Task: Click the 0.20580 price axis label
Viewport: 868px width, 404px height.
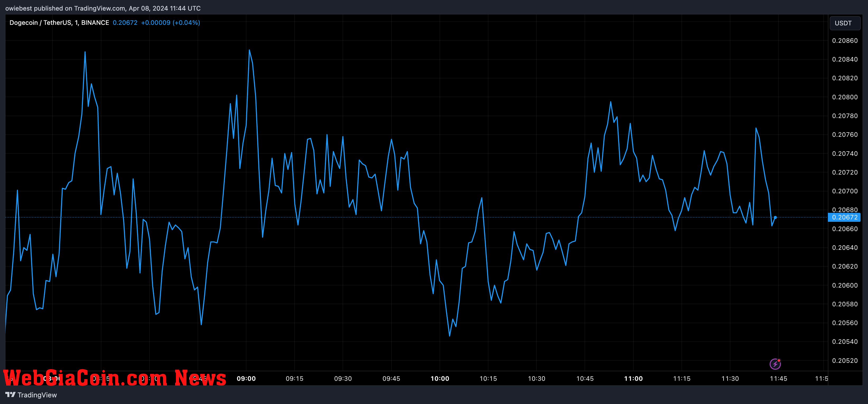Action: tap(845, 304)
